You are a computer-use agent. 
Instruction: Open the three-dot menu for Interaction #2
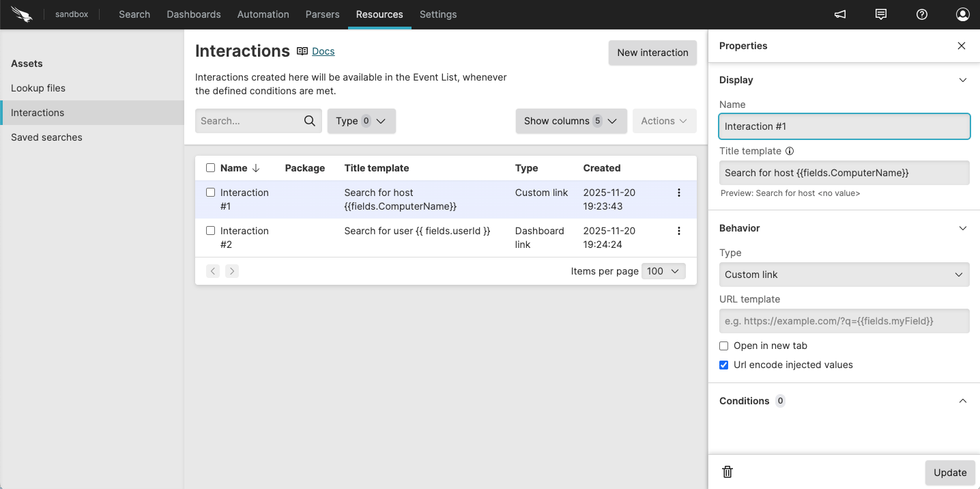(678, 231)
